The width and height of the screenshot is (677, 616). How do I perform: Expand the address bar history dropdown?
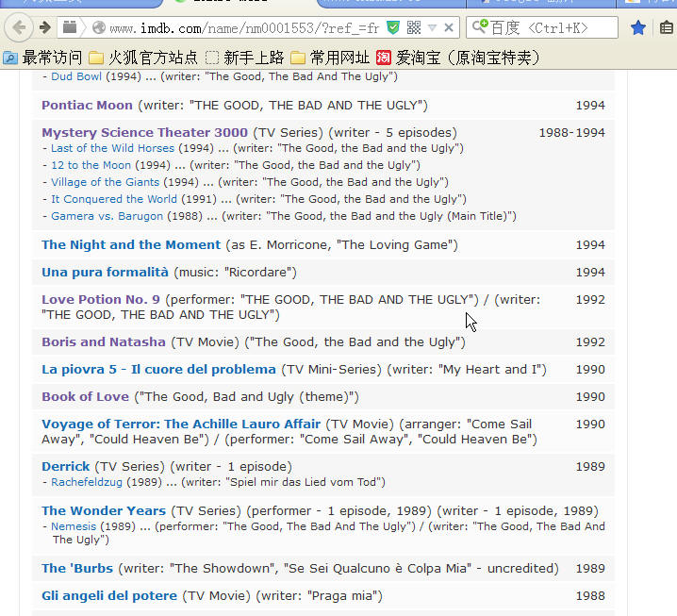(432, 28)
